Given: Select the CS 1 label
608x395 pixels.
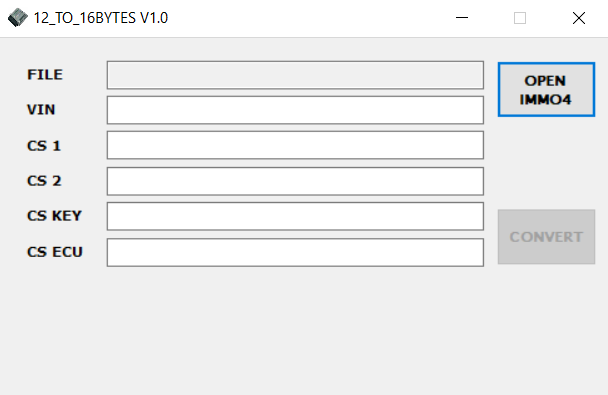Looking at the screenshot, I should [44, 146].
